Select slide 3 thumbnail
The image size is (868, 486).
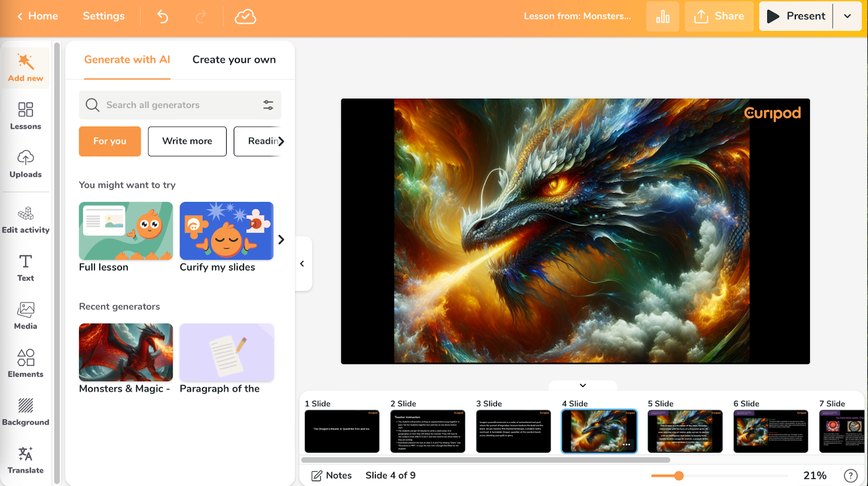tap(513, 431)
